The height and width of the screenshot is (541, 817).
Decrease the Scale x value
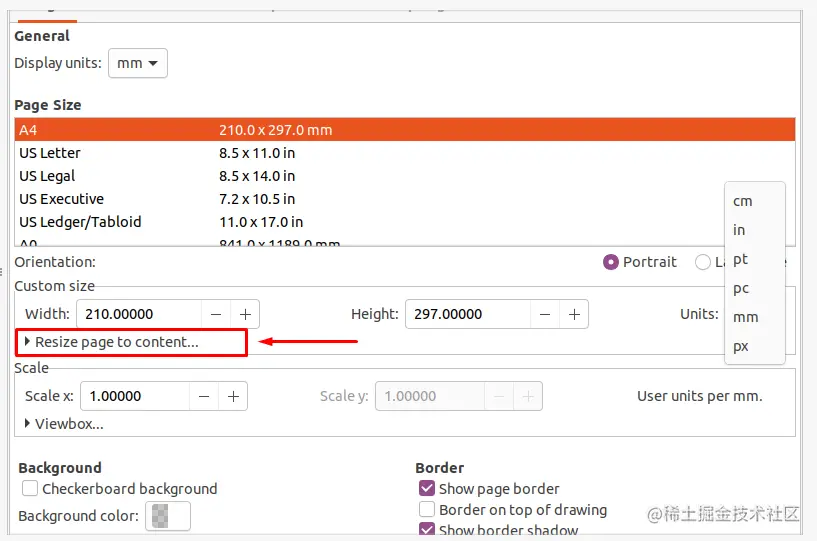(204, 396)
